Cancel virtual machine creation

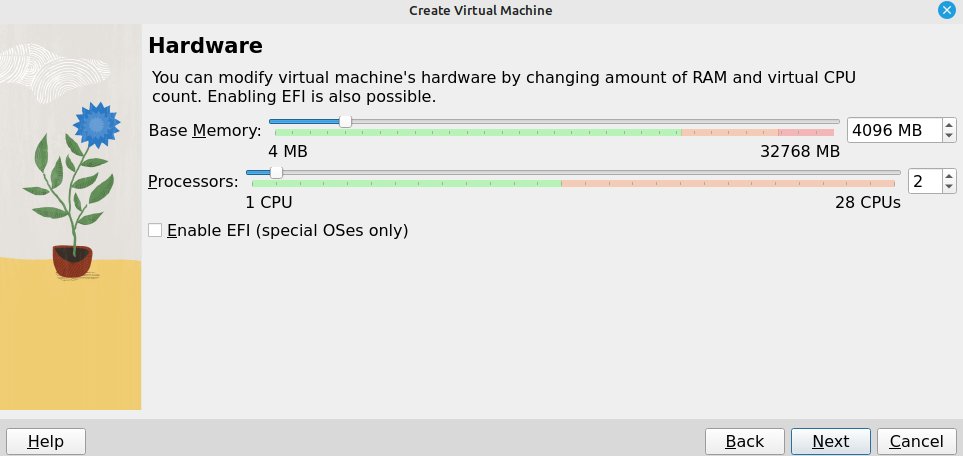click(x=916, y=441)
